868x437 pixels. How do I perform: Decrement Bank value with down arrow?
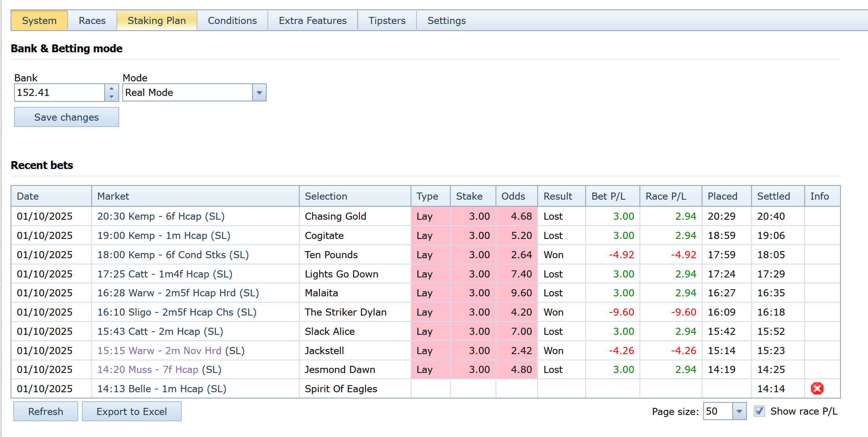click(x=112, y=97)
